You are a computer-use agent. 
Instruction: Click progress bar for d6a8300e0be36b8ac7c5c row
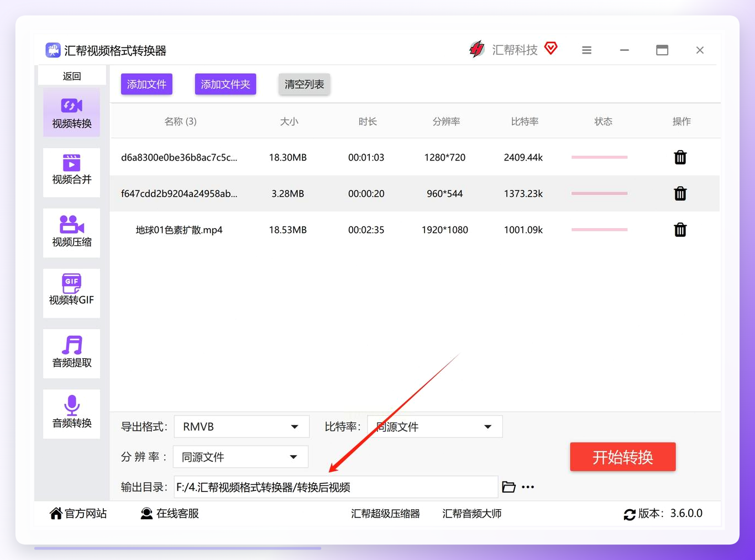coord(600,157)
